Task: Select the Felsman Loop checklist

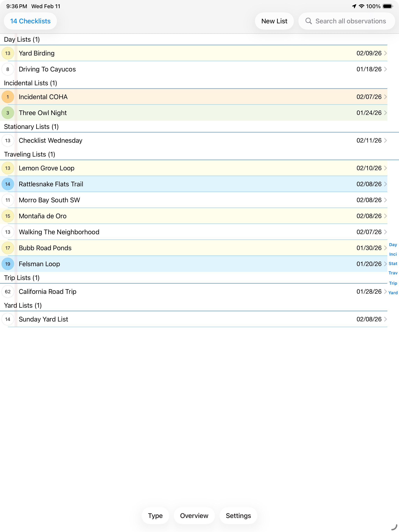Action: (193, 264)
